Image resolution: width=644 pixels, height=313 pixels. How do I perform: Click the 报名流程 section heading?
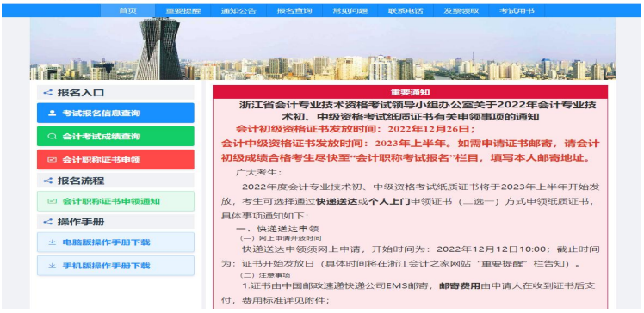pyautogui.click(x=81, y=181)
